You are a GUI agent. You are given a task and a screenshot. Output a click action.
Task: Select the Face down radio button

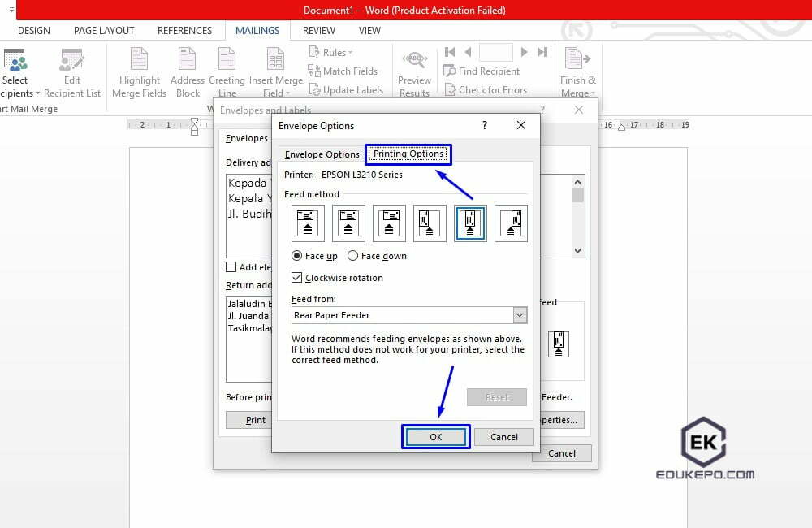(x=353, y=255)
